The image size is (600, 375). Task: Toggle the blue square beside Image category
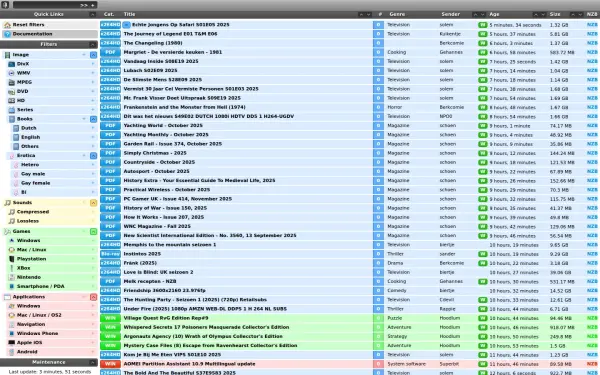(93, 55)
